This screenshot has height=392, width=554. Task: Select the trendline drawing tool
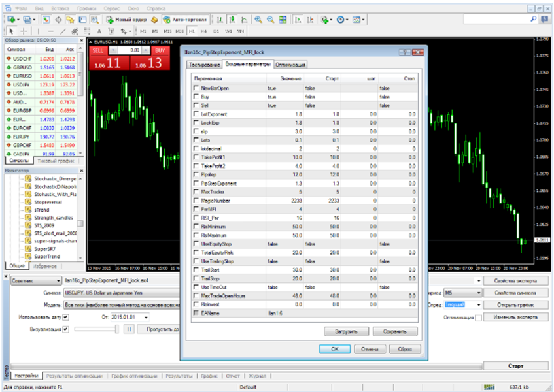[x=63, y=31]
